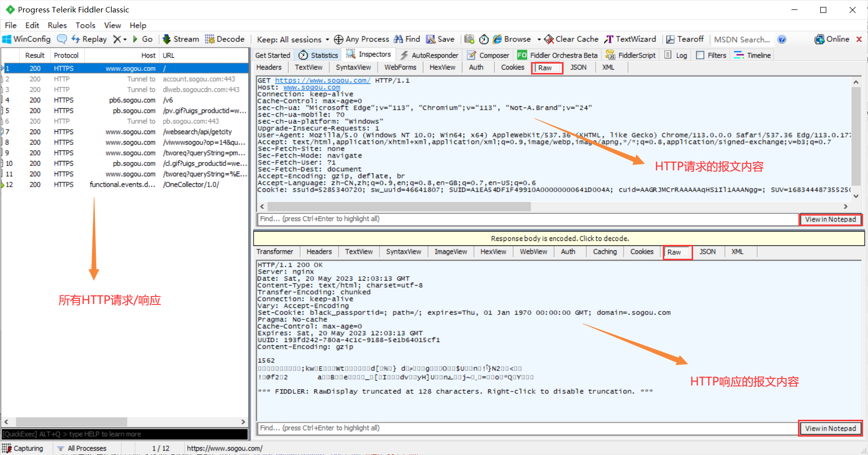Sort sessions by the Result column header
Viewport: 868px width, 455px height.
[x=35, y=56]
